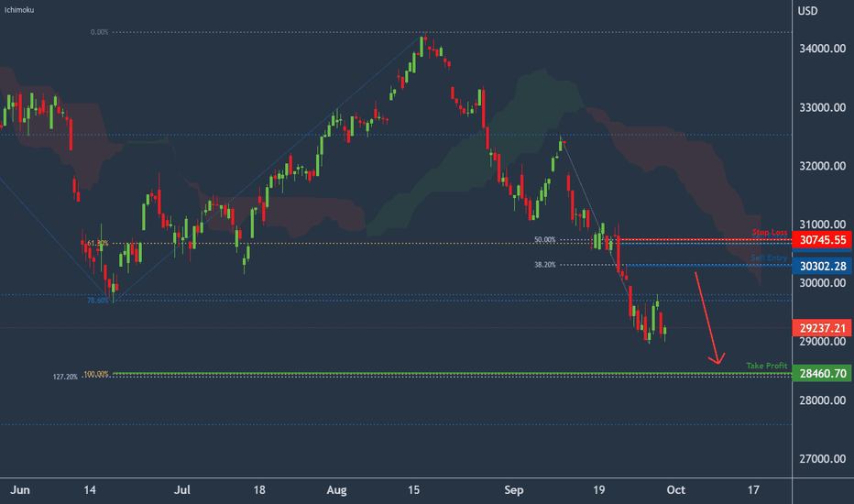Viewport: 854px width, 504px height.
Task: Click the 30000.00 price axis label
Action: (823, 283)
